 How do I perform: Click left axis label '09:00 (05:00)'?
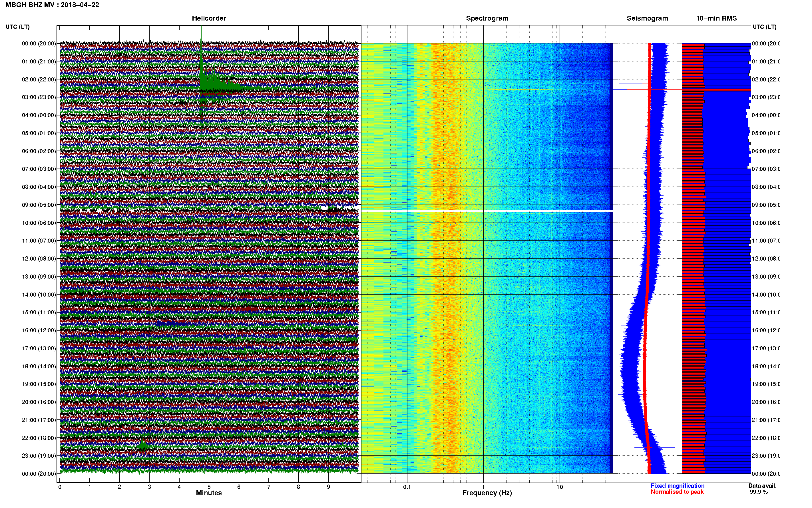click(x=39, y=205)
